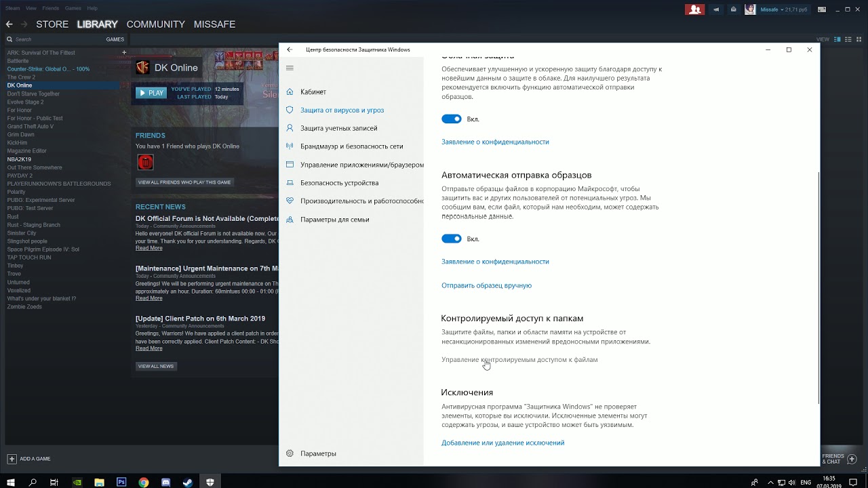The image size is (868, 488).
Task: Click the Steam forward navigation arrow
Action: [x=24, y=24]
